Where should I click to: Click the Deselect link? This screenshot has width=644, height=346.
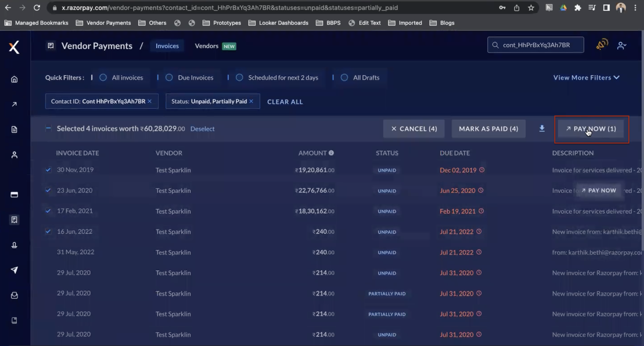[202, 129]
